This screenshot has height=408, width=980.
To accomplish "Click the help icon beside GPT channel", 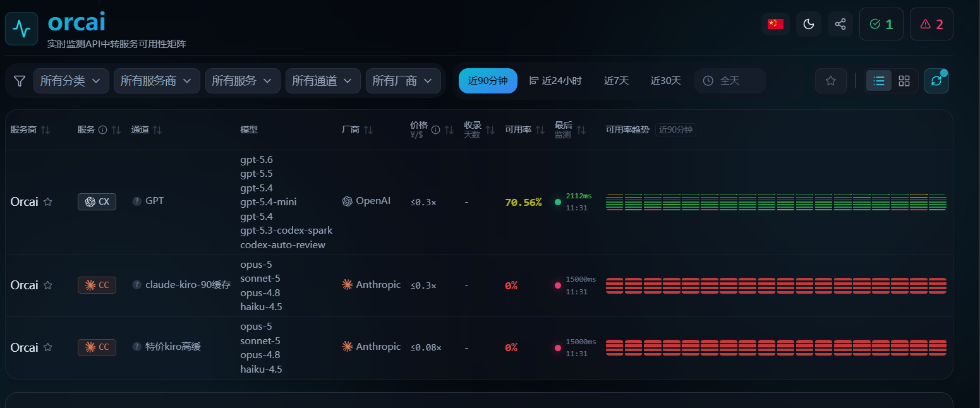I will (136, 201).
